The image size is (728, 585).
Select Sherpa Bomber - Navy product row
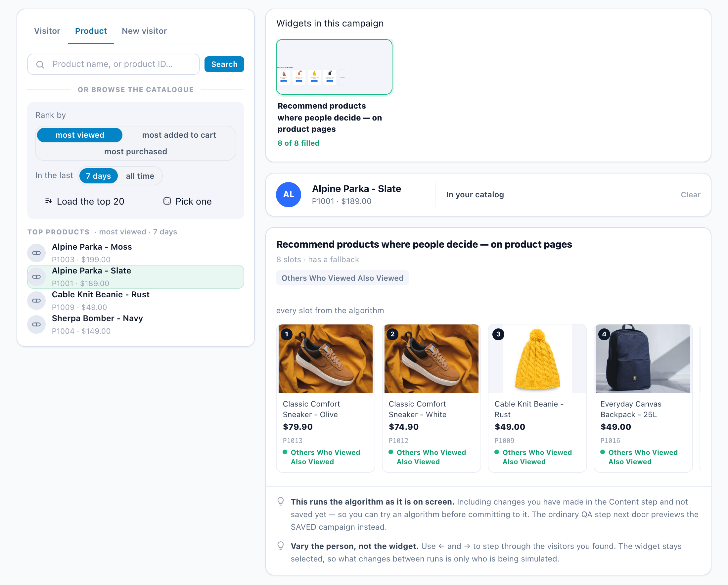[x=136, y=324]
